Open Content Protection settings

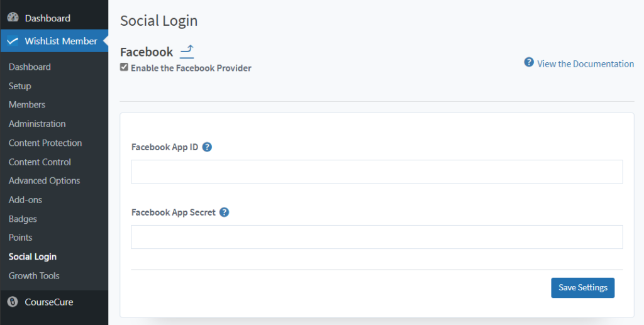(45, 143)
